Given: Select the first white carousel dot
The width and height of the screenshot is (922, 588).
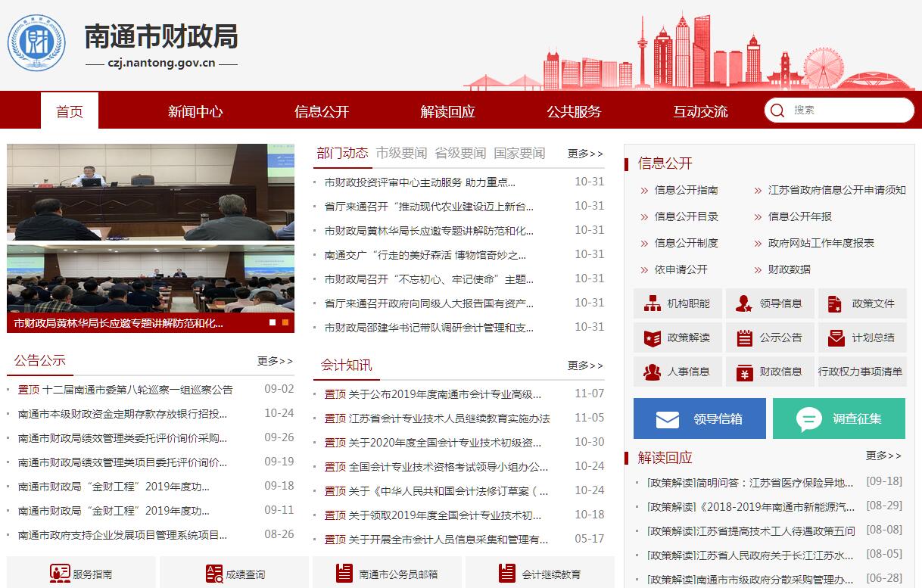Looking at the screenshot, I should coord(273,322).
